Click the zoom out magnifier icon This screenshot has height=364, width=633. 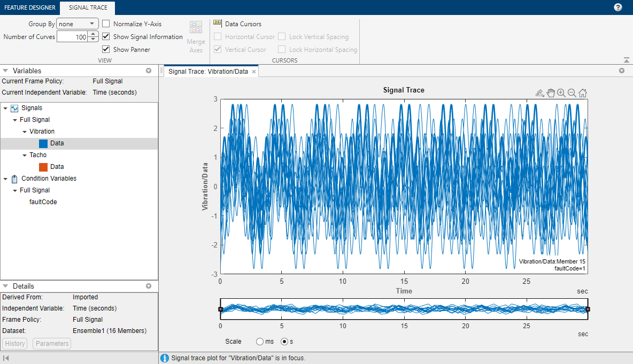[572, 93]
